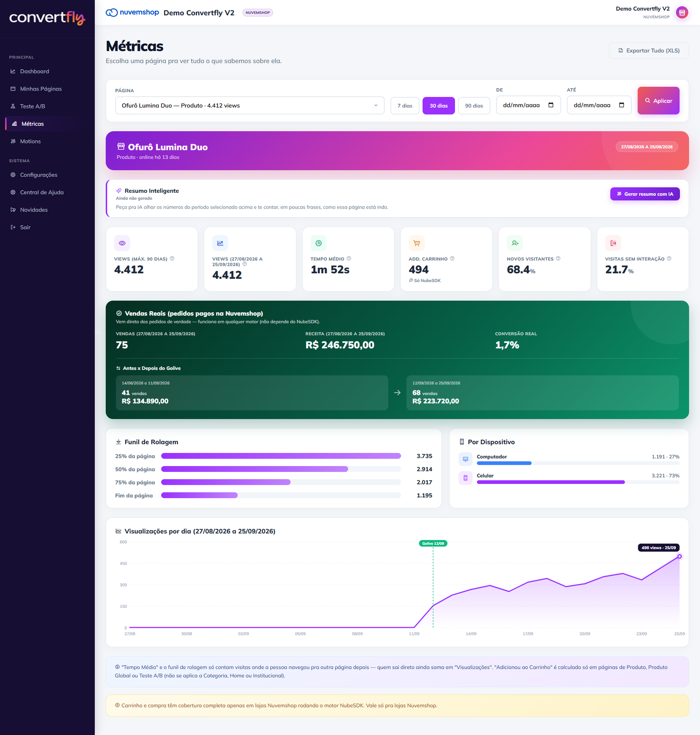
Task: Click the info icon next to Add. Carrinho
Action: tap(452, 258)
